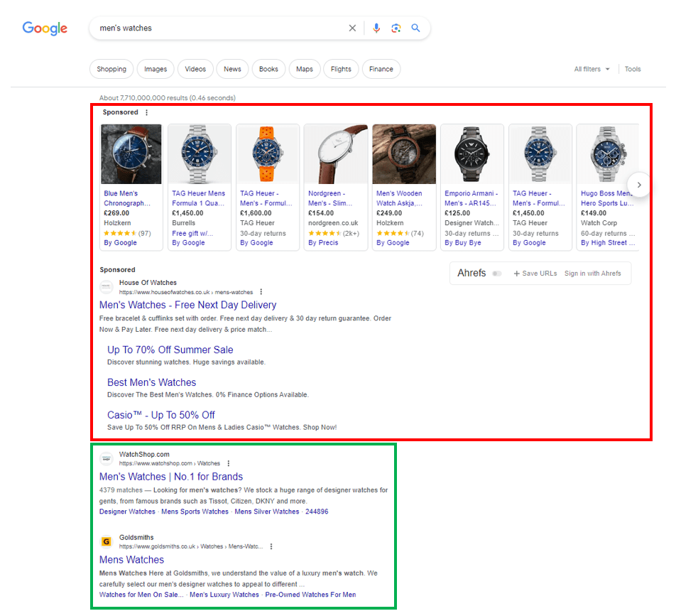The height and width of the screenshot is (616, 676).
Task: Switch to the Shopping tab
Action: pyautogui.click(x=111, y=69)
